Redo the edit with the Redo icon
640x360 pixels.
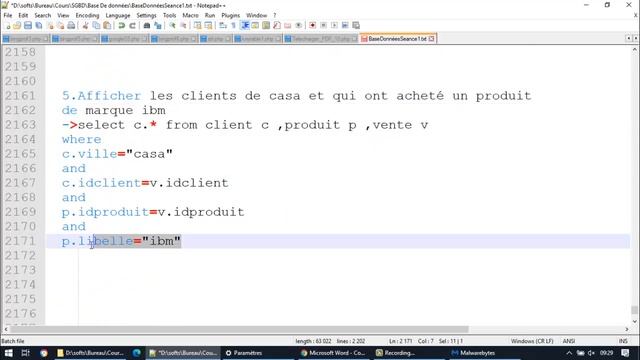point(132,25)
